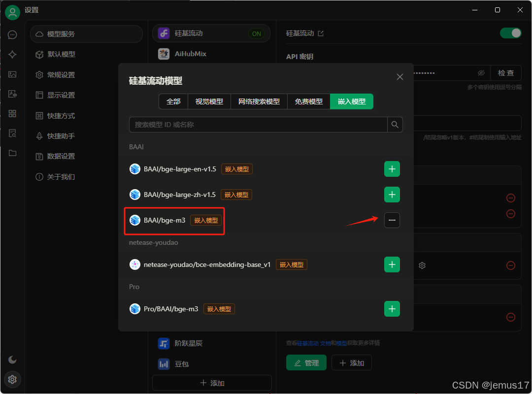The image size is (532, 394).
Task: Add the BAAI/bge-large-en-v1.5 model
Action: [392, 169]
